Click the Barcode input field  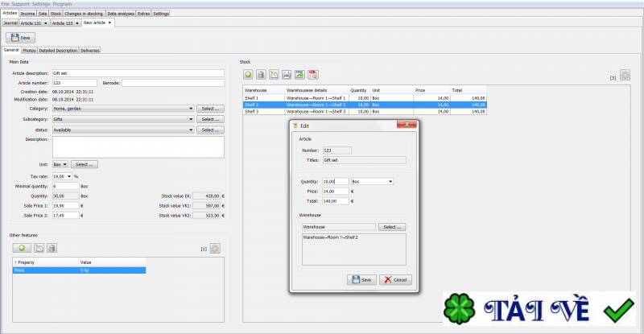pos(177,82)
